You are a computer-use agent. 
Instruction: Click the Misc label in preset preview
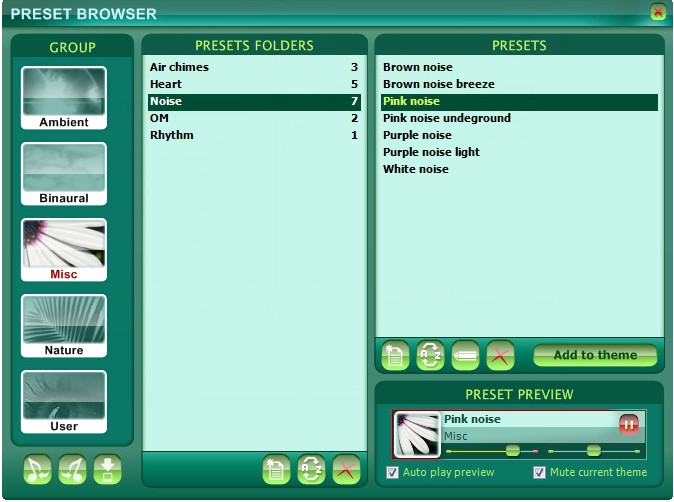(x=455, y=436)
